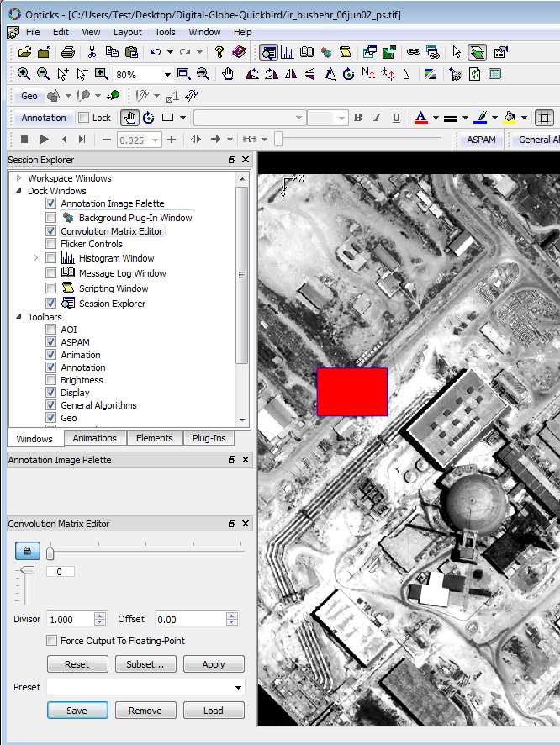Open the Preset dropdown list
The width and height of the screenshot is (560, 745).
(238, 688)
